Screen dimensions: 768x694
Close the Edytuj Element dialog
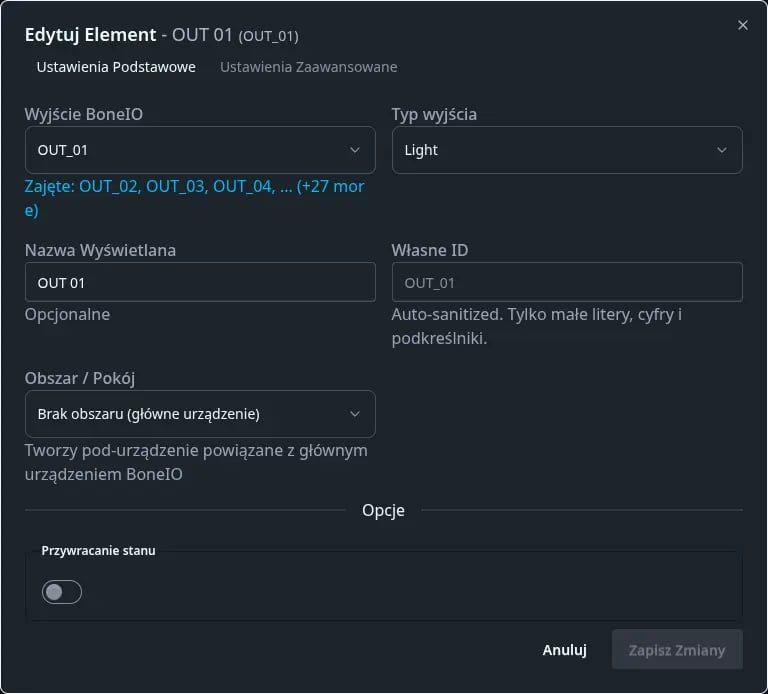coord(742,25)
